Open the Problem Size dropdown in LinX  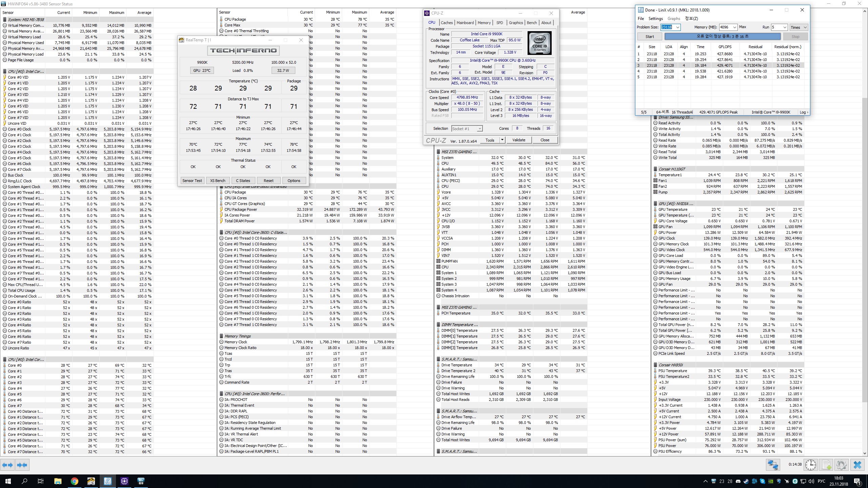pyautogui.click(x=677, y=27)
